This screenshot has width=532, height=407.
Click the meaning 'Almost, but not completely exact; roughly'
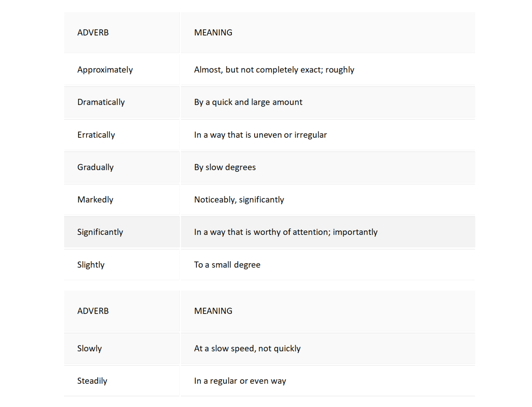coord(274,70)
